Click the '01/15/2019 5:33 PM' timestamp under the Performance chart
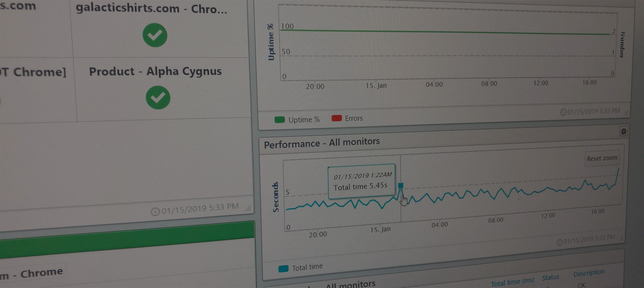This screenshot has height=288, width=644. tap(589, 240)
